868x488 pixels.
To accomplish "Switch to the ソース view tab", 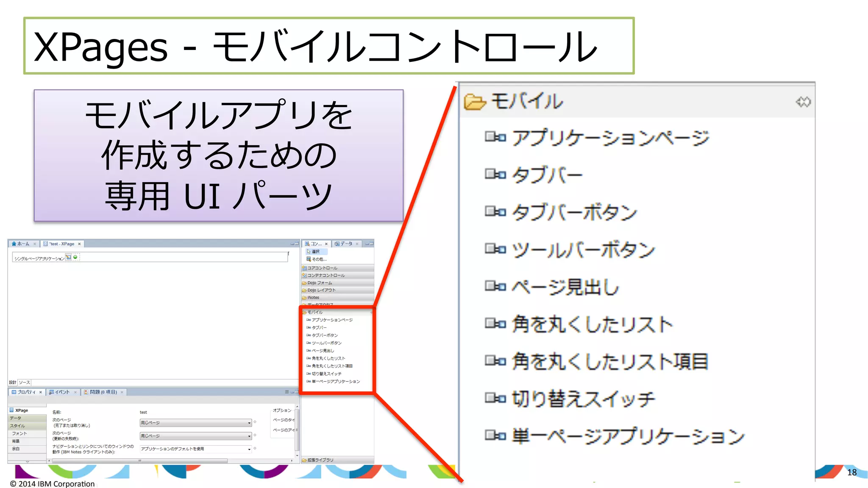I will (x=24, y=382).
